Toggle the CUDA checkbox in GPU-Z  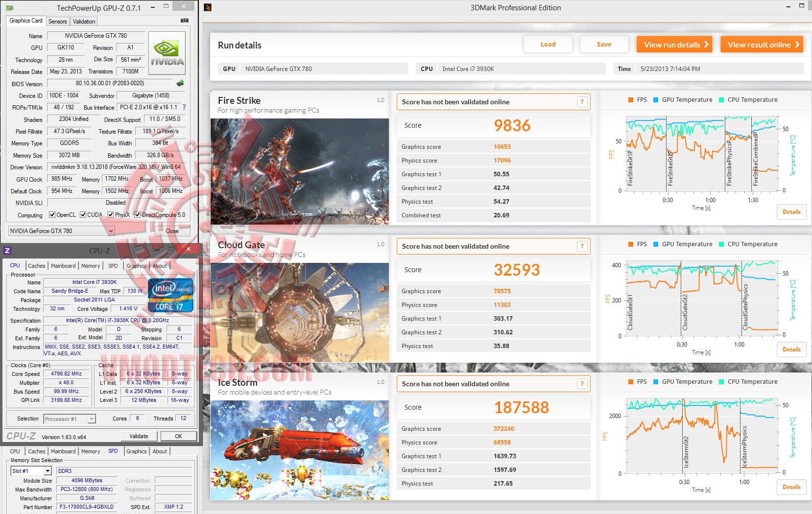tap(83, 215)
